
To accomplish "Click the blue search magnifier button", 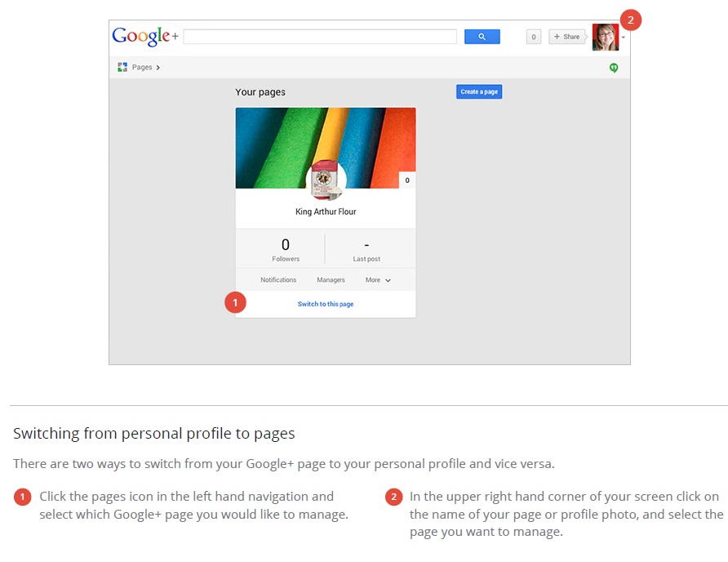I will click(x=482, y=37).
